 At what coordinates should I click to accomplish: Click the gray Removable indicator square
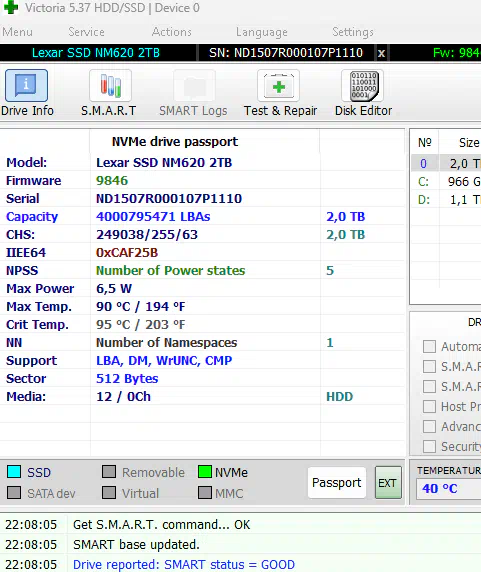pos(109,471)
